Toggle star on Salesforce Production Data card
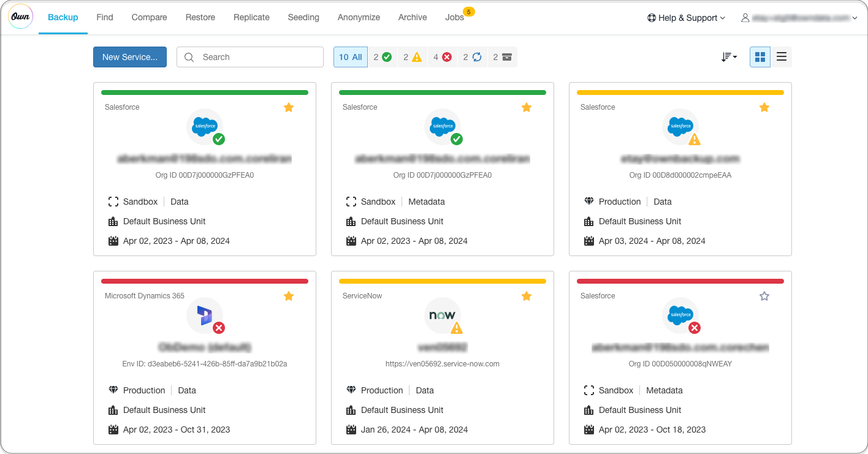Screen dimensions: 868x454 pyautogui.click(x=764, y=107)
